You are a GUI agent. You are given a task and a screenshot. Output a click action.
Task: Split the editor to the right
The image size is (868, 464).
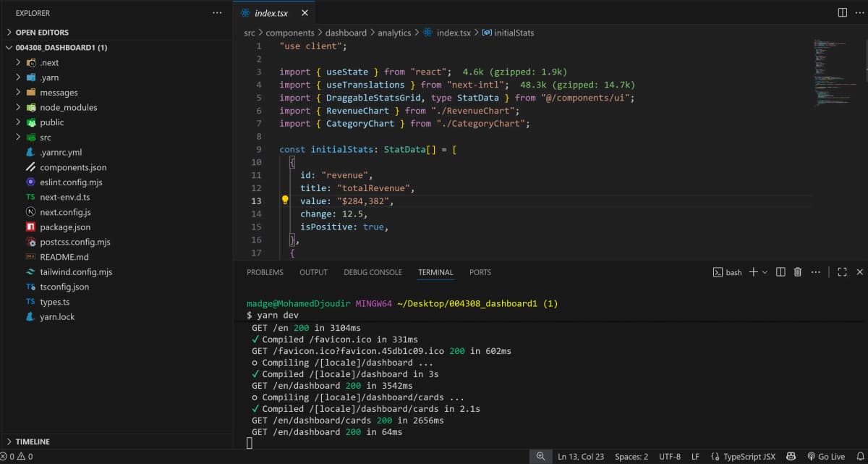coord(842,12)
